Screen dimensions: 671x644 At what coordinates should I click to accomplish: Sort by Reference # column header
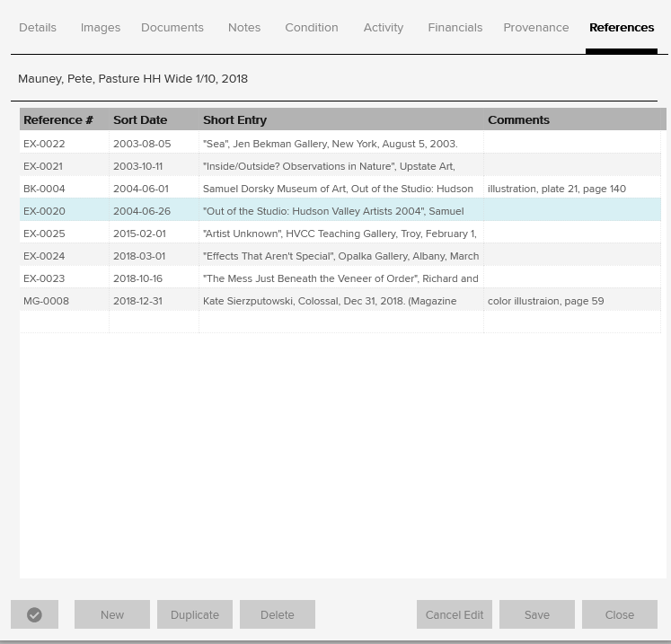pos(64,119)
